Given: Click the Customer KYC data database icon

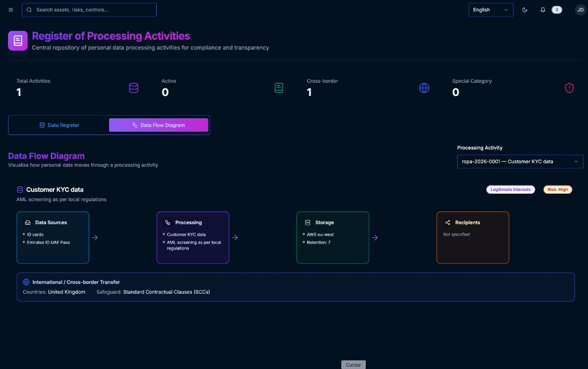Looking at the screenshot, I should [x=20, y=190].
